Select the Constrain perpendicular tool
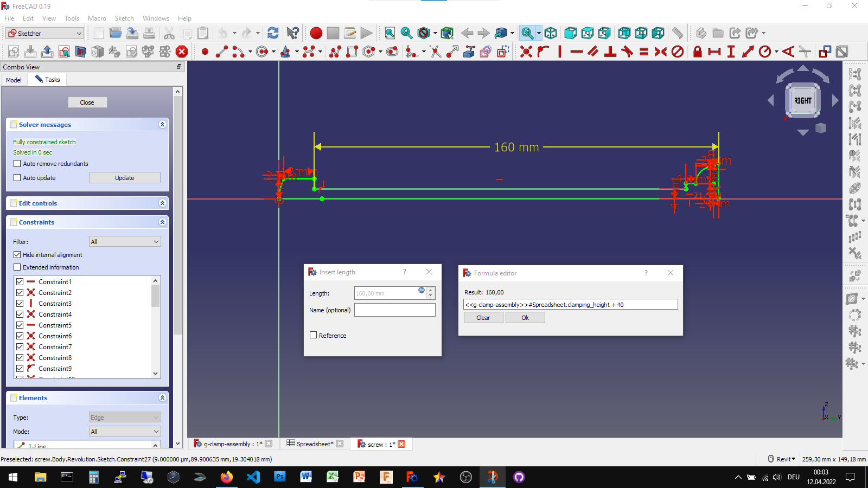Screen dimensions: 868x488 (x=611, y=52)
